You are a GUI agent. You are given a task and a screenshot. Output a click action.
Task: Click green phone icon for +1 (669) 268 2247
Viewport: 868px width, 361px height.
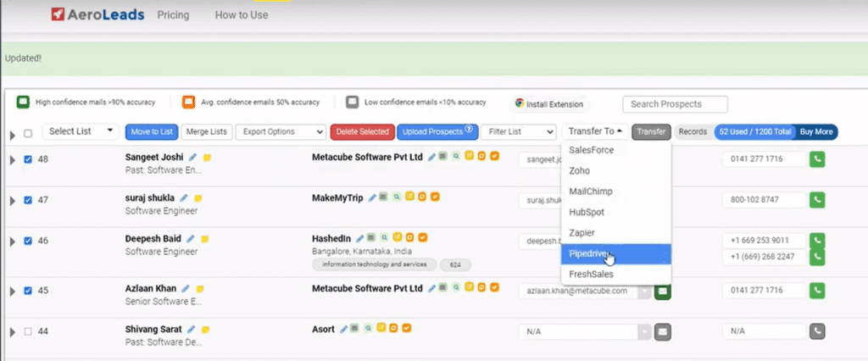point(817,257)
